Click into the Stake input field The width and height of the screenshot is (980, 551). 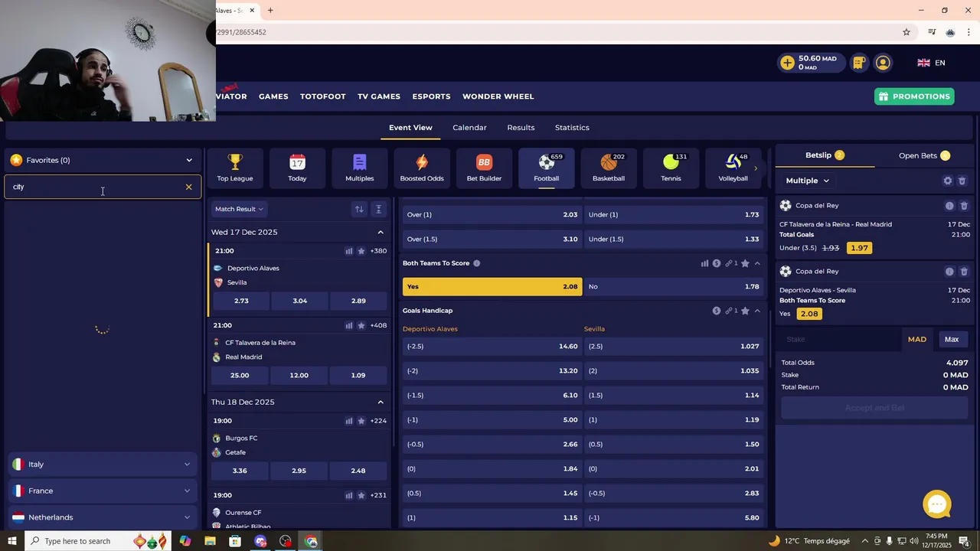(841, 339)
